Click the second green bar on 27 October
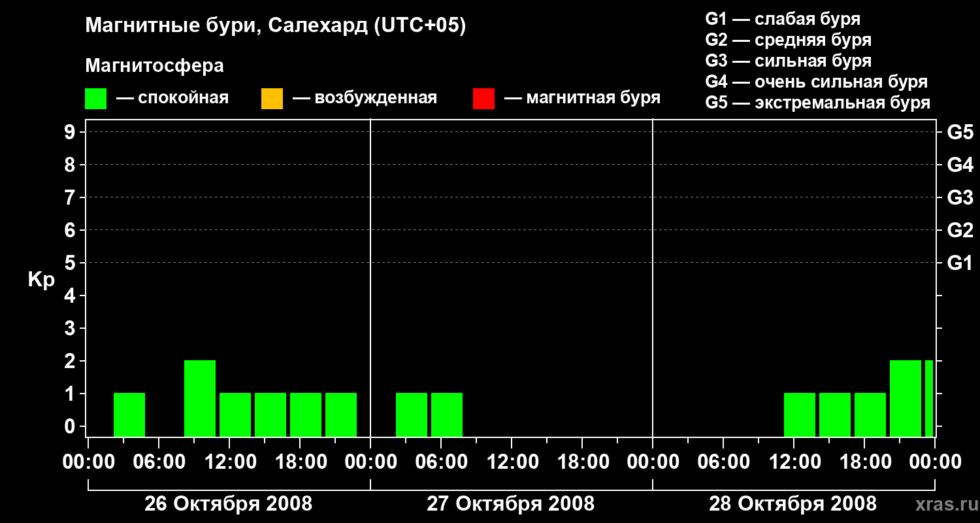Viewport: 980px width, 523px height. pos(447,414)
